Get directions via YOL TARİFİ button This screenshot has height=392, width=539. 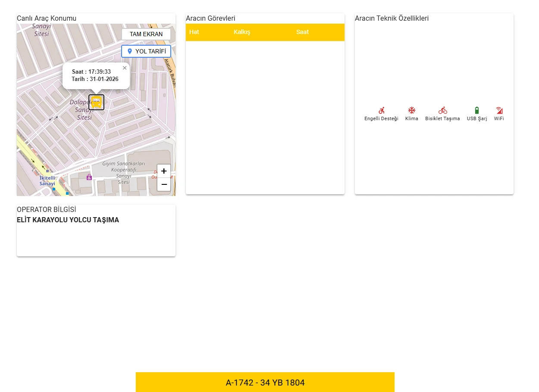pos(146,51)
